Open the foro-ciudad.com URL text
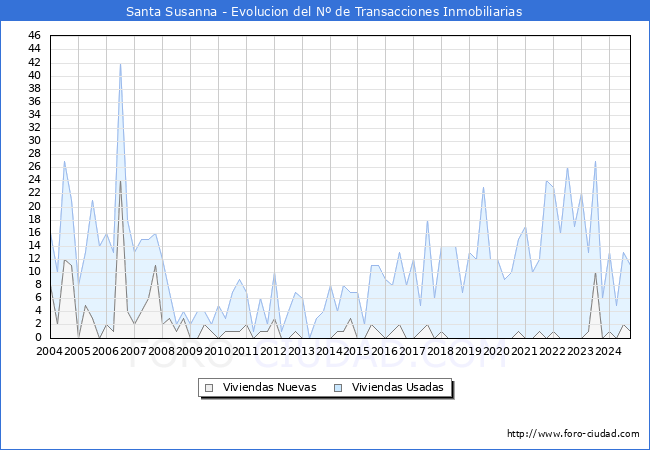This screenshot has width=650, height=450. tap(573, 434)
